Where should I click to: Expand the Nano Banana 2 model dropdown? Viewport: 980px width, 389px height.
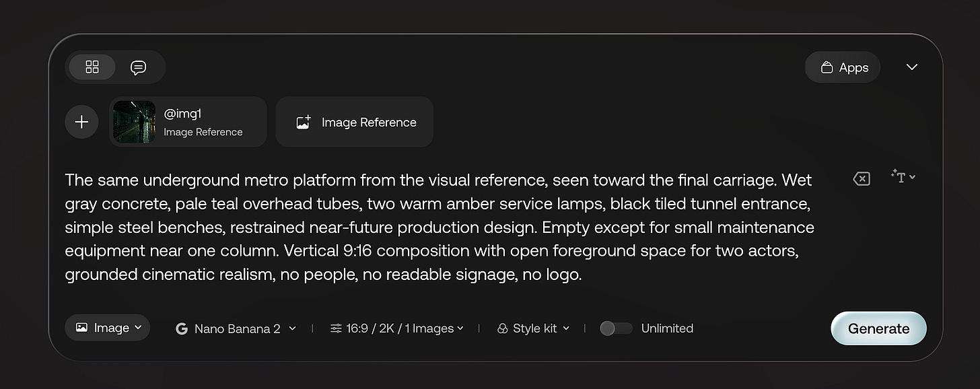236,328
